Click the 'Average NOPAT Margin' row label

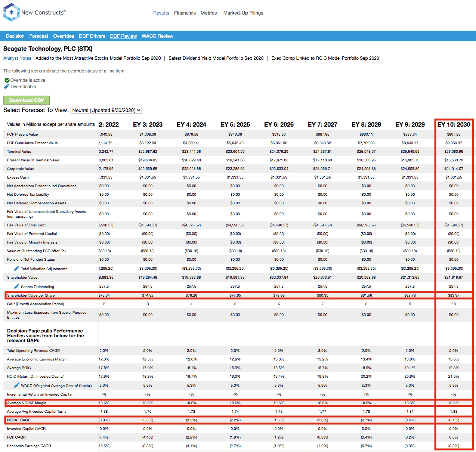coord(27,403)
